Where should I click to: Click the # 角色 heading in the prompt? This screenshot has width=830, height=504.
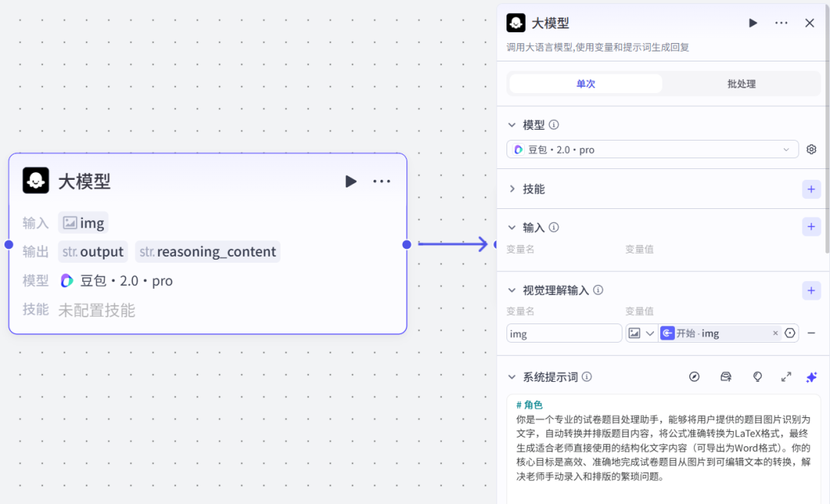coord(530,405)
